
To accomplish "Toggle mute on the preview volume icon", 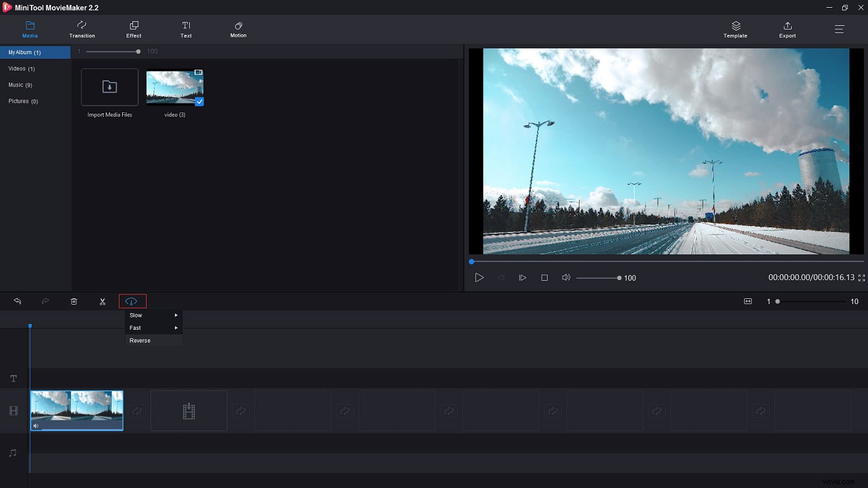I will (566, 278).
